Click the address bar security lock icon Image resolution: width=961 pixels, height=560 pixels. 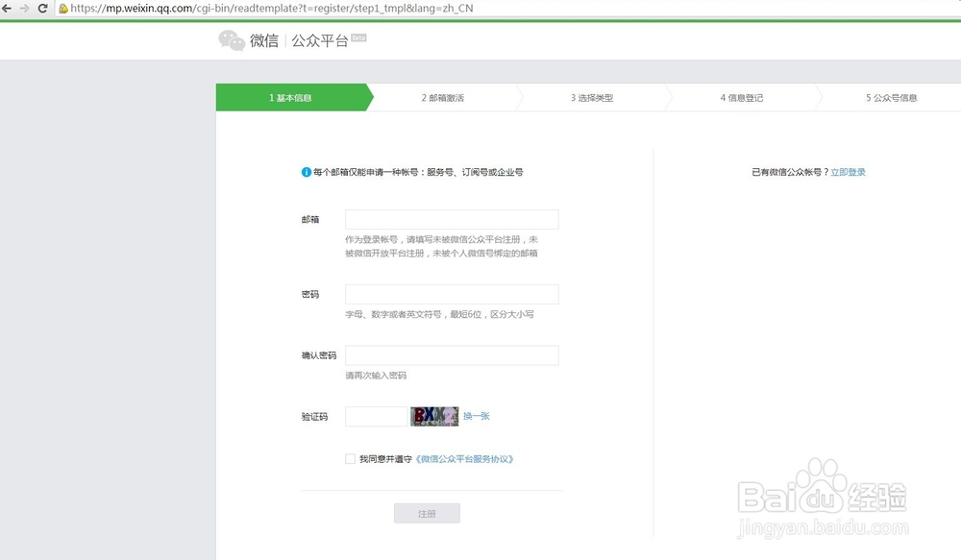coord(63,9)
